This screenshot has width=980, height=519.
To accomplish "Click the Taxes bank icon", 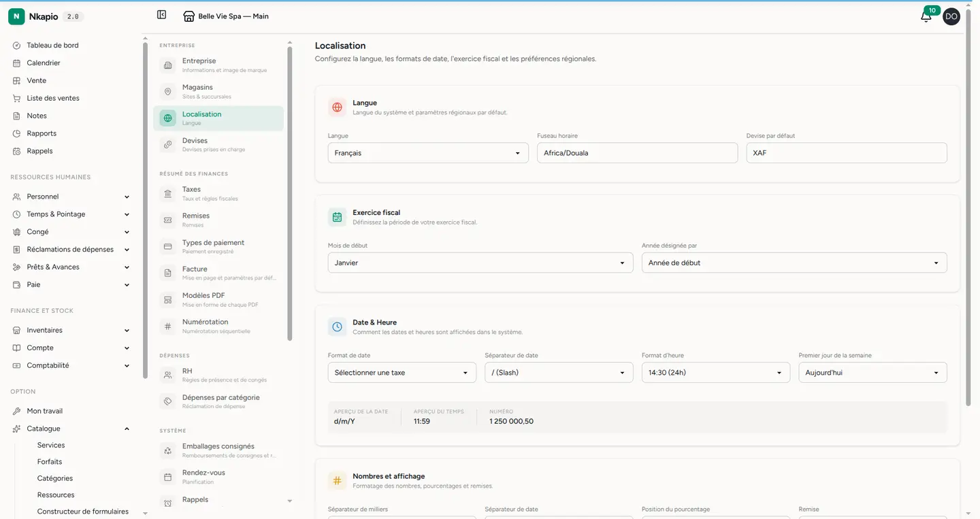I will coord(168,194).
